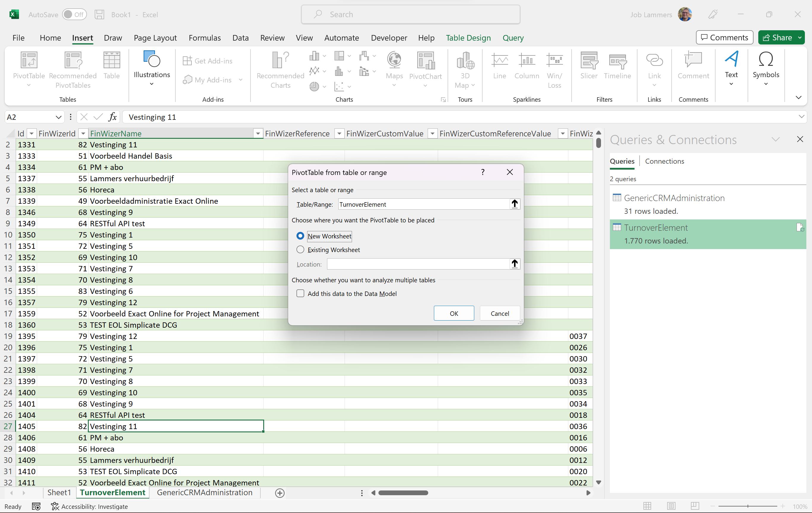The height and width of the screenshot is (513, 812).
Task: Open 3D Map tours
Action: coord(465,69)
